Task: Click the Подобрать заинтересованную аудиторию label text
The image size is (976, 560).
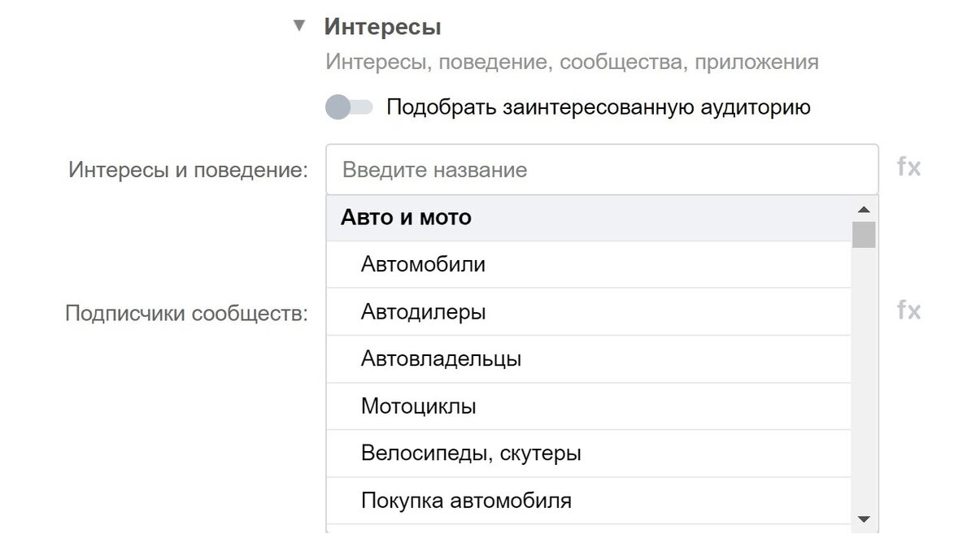Action: tap(599, 107)
